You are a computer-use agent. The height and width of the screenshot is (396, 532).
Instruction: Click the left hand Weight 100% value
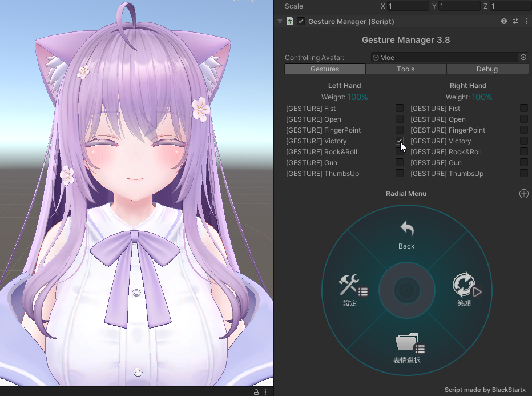[358, 97]
